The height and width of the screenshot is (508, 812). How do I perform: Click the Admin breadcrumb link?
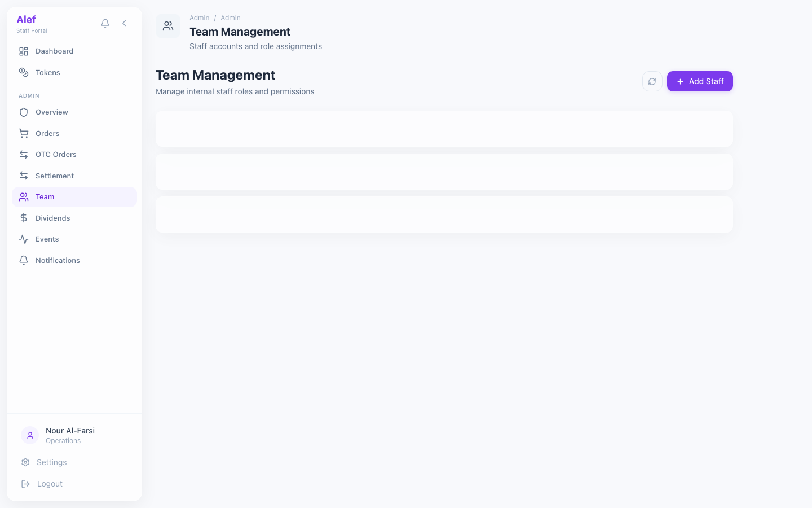pos(199,17)
